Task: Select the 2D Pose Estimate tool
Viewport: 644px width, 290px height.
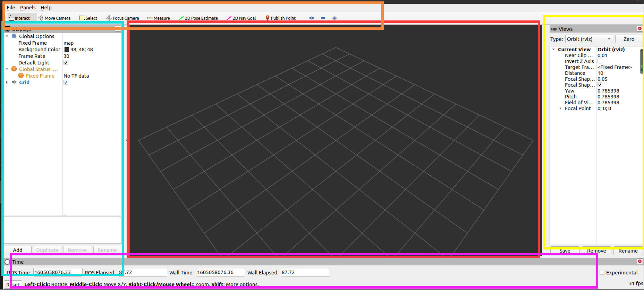Action: click(198, 18)
